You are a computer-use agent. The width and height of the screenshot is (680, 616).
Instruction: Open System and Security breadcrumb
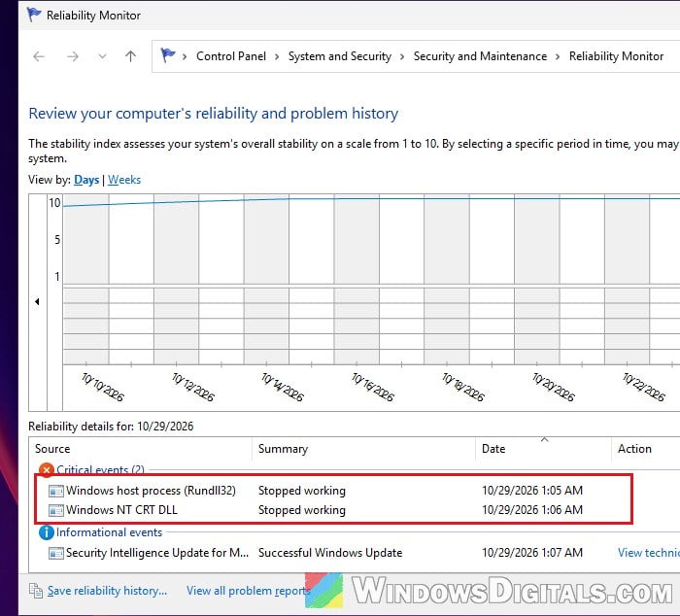pos(340,56)
